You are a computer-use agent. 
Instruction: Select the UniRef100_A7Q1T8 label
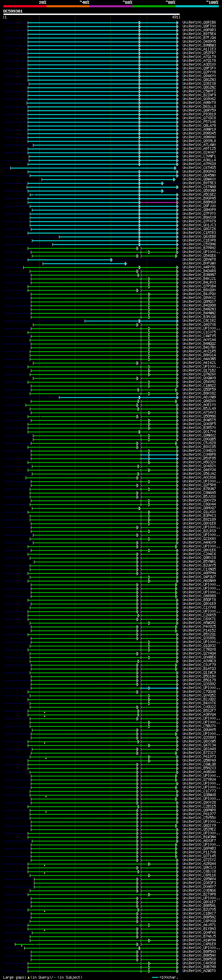coord(199,60)
